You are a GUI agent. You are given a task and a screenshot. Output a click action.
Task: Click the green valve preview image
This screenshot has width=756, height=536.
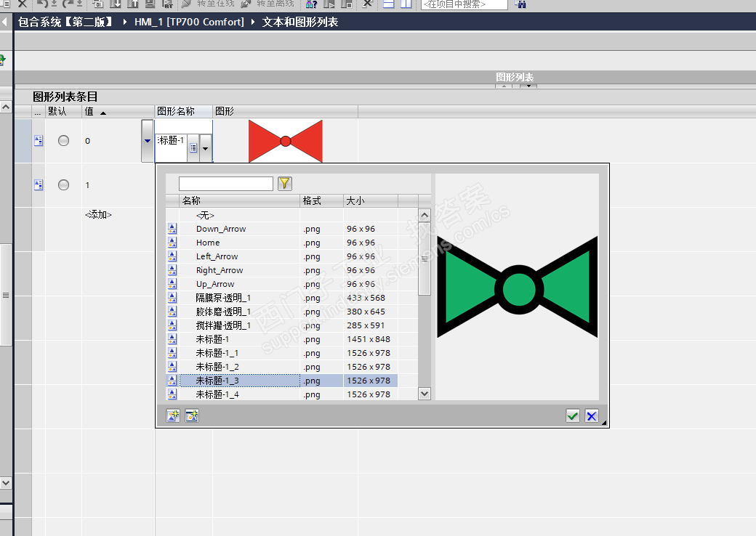click(518, 287)
